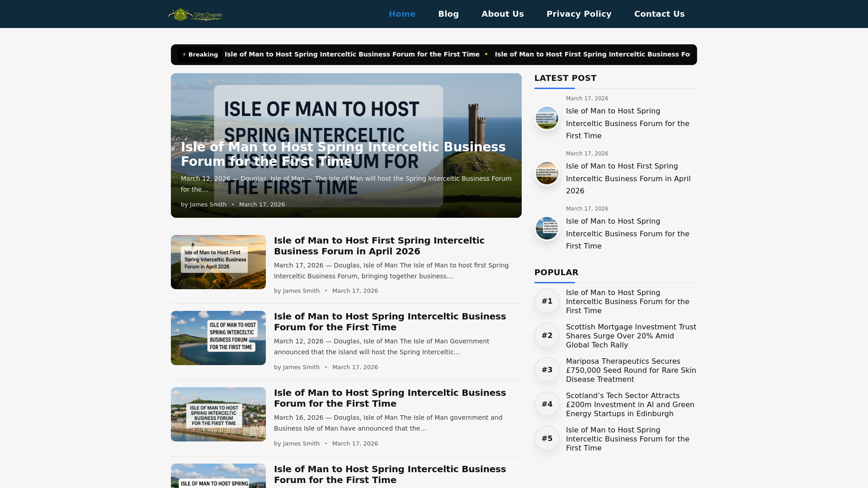Click the LATEST POST heading
The height and width of the screenshot is (488, 868).
coord(565,78)
